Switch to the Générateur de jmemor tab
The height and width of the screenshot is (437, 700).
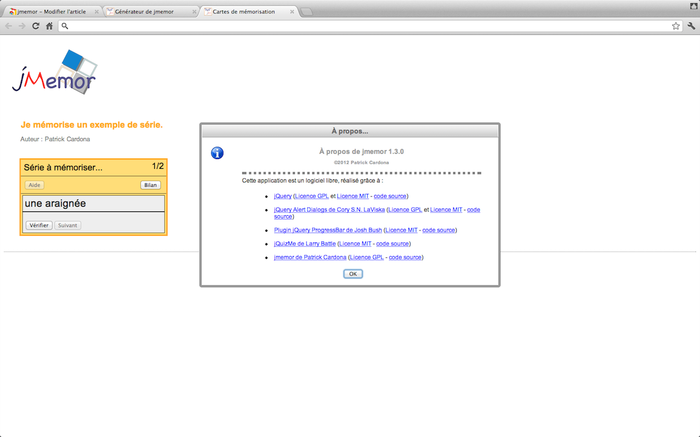tap(150, 11)
